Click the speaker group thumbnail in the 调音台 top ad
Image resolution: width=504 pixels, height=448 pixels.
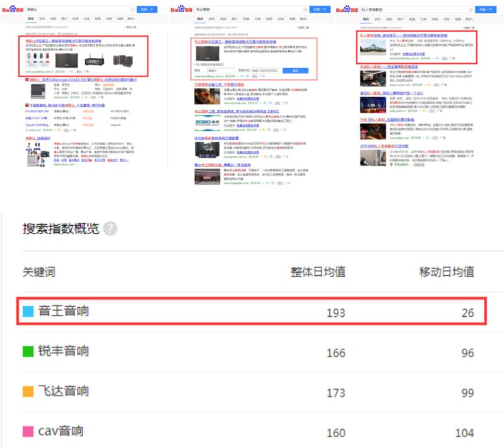click(123, 61)
